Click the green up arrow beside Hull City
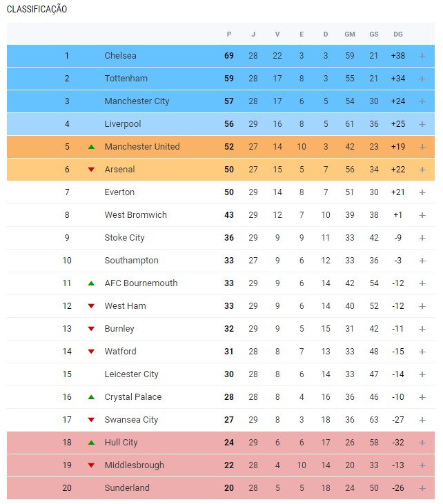This screenshot has height=504, width=443. click(x=91, y=443)
